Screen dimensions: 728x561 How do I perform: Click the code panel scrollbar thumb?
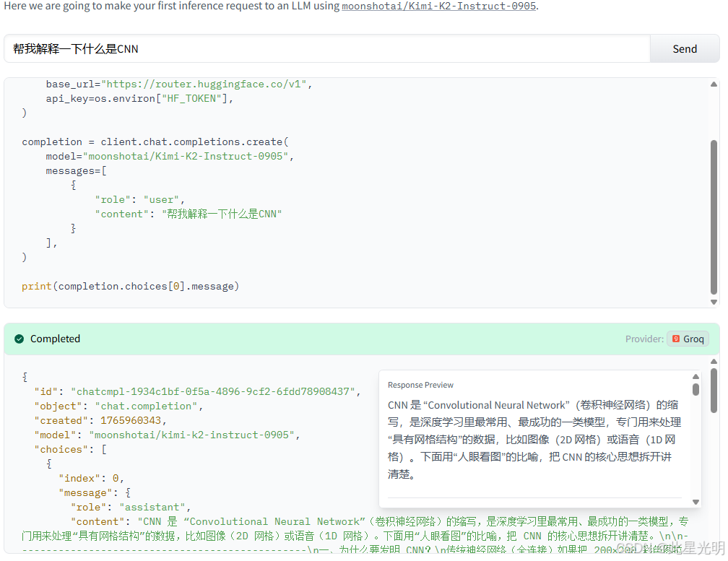(714, 217)
